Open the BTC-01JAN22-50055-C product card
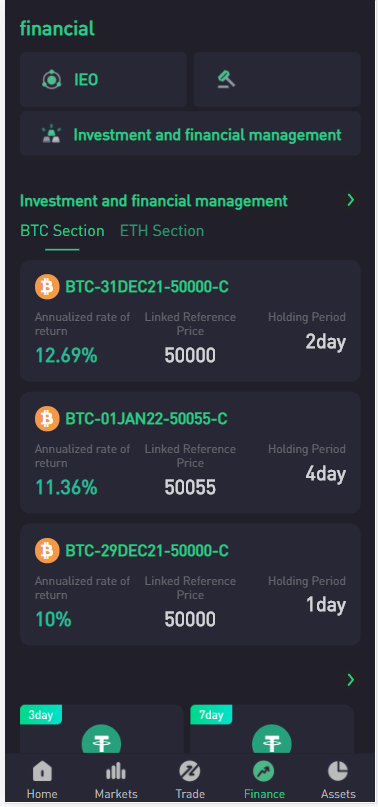The height and width of the screenshot is (807, 378). pyautogui.click(x=190, y=452)
